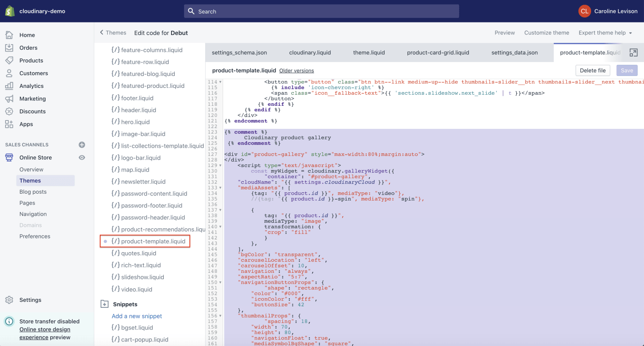Click the Apps grid icon
644x346 pixels.
9,124
